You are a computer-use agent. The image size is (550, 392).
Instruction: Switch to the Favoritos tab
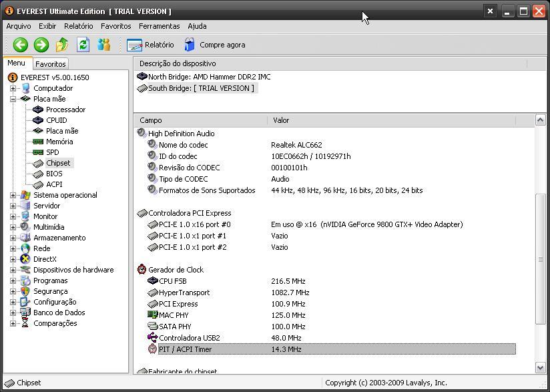tap(51, 64)
